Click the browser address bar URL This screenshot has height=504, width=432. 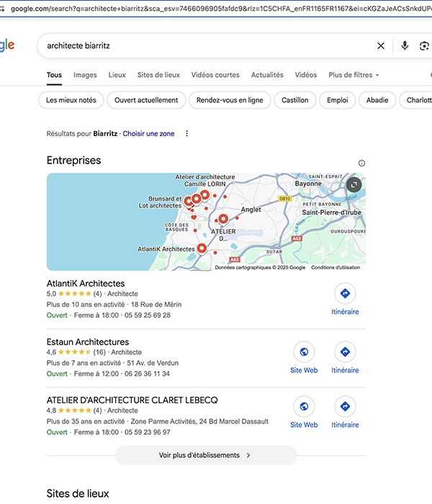[221, 9]
